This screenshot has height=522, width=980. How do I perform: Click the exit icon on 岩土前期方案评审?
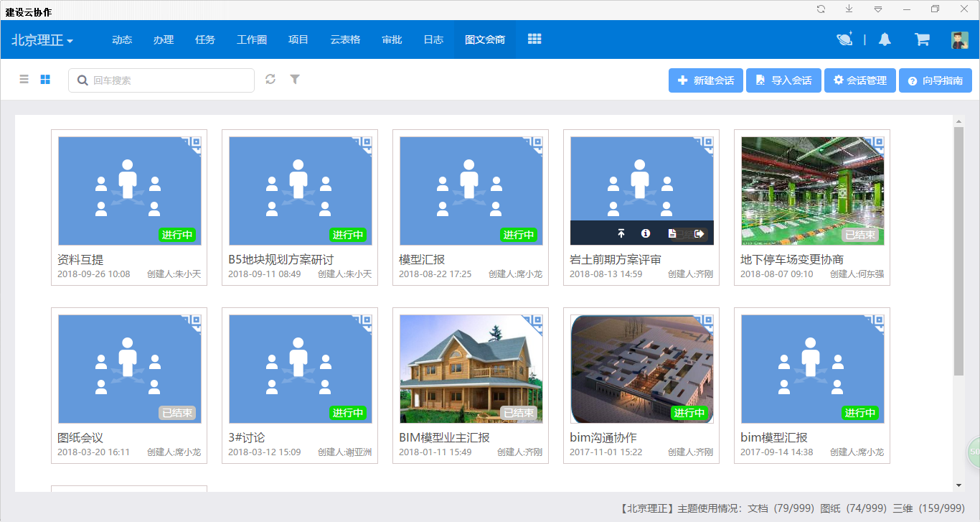(699, 233)
